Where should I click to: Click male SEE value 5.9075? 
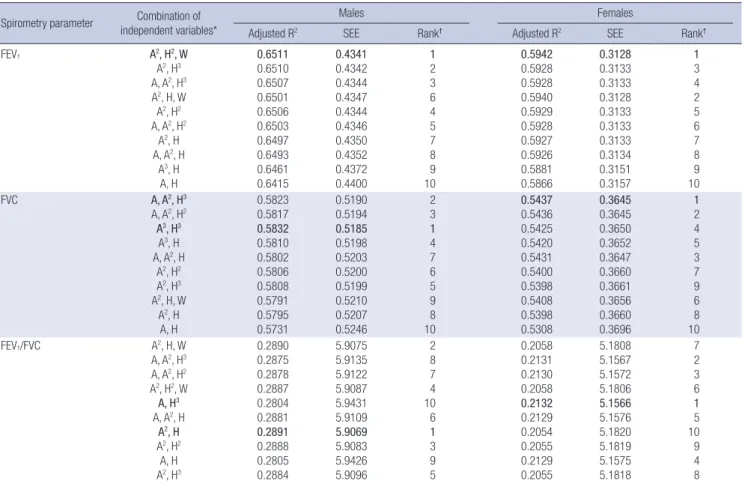(x=351, y=346)
